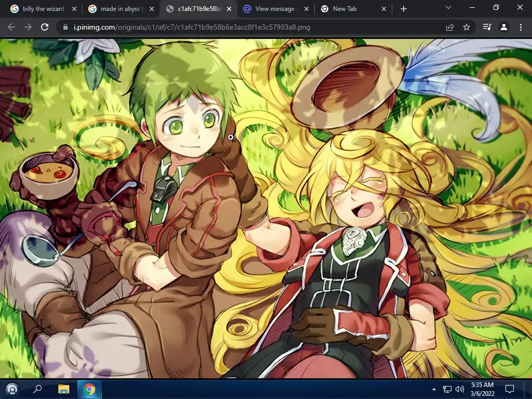Open Windows taskbar search
Screen dimensions: 532x399
pyautogui.click(x=37, y=389)
